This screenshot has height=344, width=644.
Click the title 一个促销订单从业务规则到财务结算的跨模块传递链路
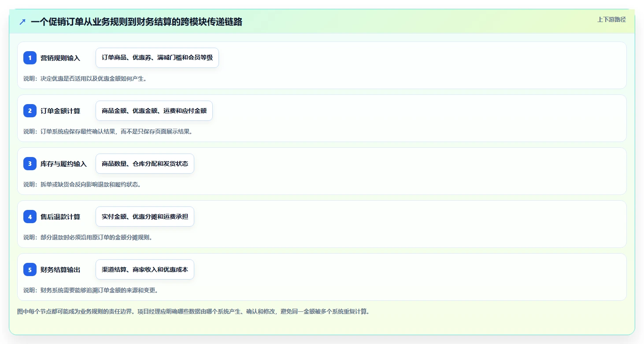coord(137,22)
